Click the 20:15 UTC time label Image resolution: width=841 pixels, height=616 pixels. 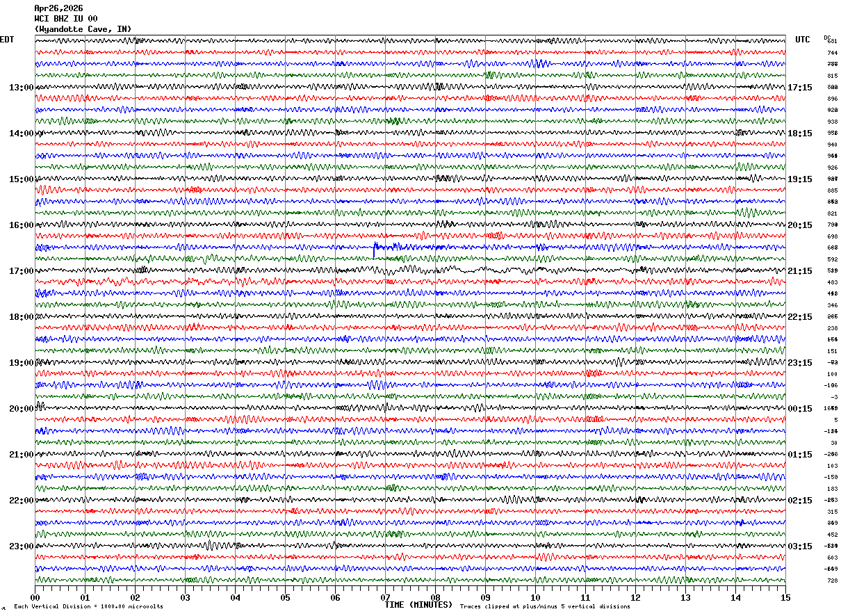tap(801, 225)
